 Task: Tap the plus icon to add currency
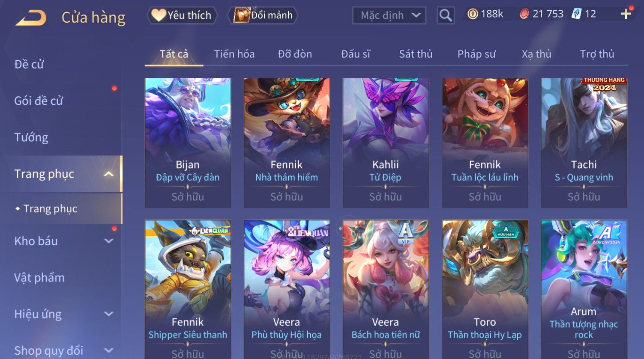tap(626, 14)
